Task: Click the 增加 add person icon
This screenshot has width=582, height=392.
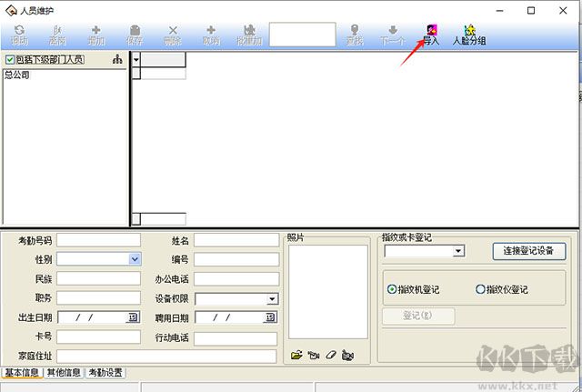Action: [95, 35]
